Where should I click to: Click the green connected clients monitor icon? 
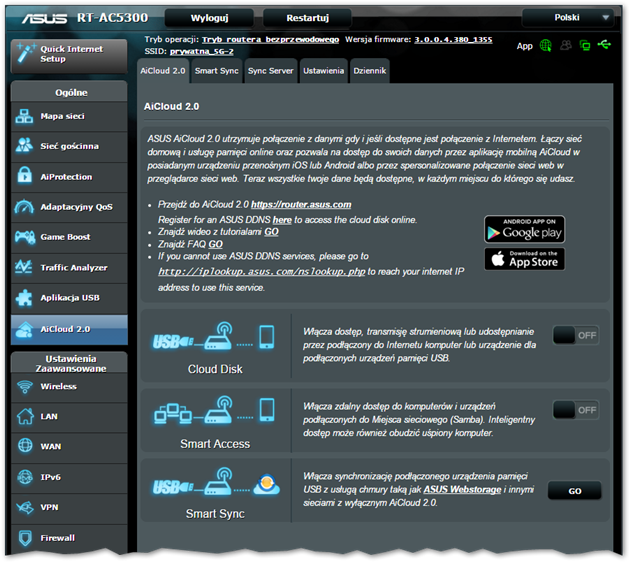coord(585,45)
